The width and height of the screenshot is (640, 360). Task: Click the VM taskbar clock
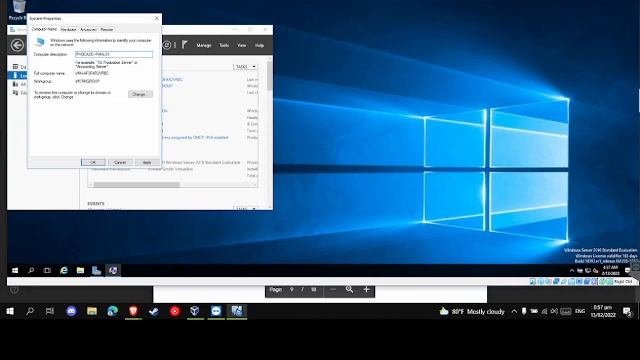(611, 271)
